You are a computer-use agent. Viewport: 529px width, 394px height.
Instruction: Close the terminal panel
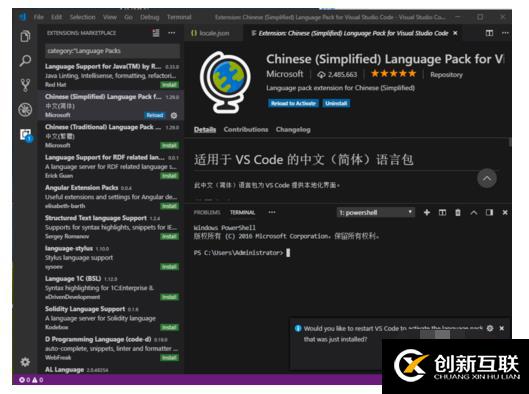(505, 212)
